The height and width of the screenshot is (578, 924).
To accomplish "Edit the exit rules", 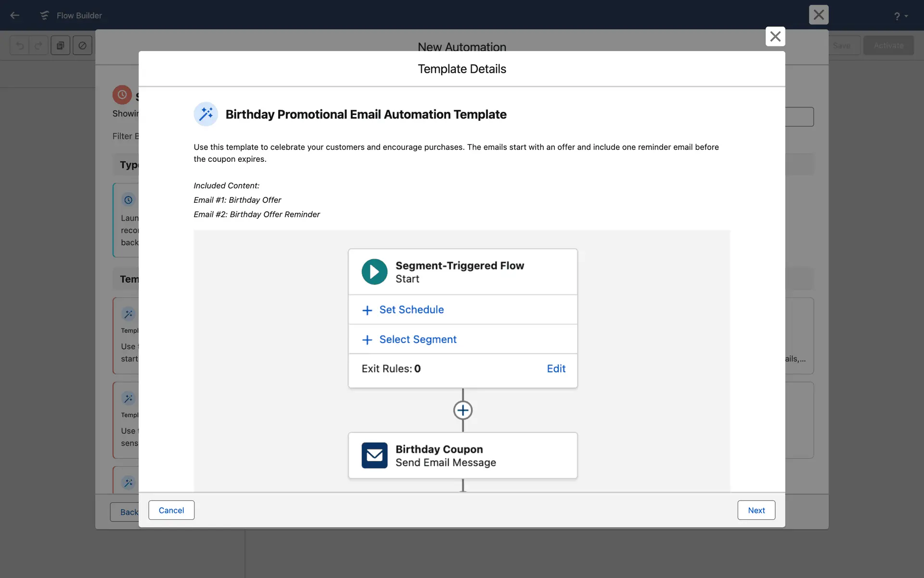I will tap(556, 369).
